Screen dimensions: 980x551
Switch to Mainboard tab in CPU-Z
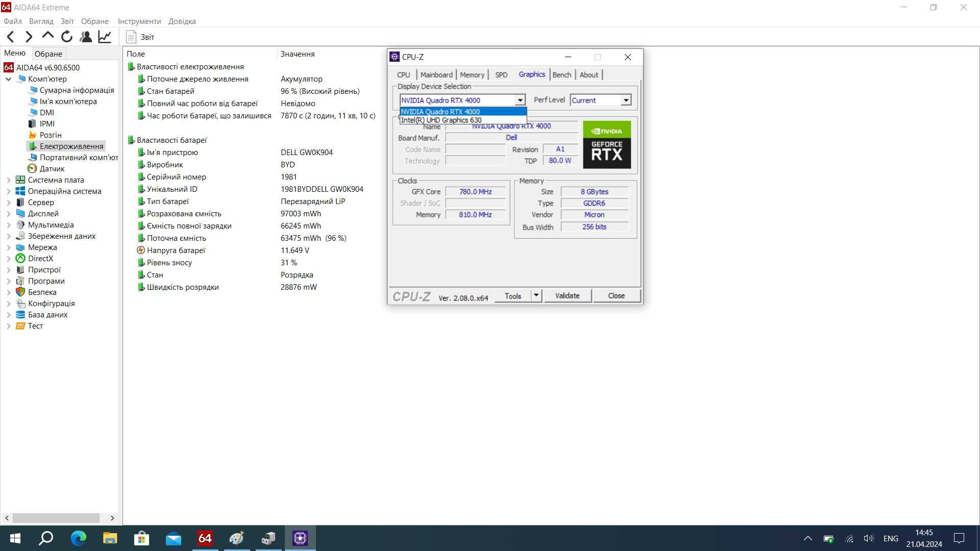(x=436, y=75)
